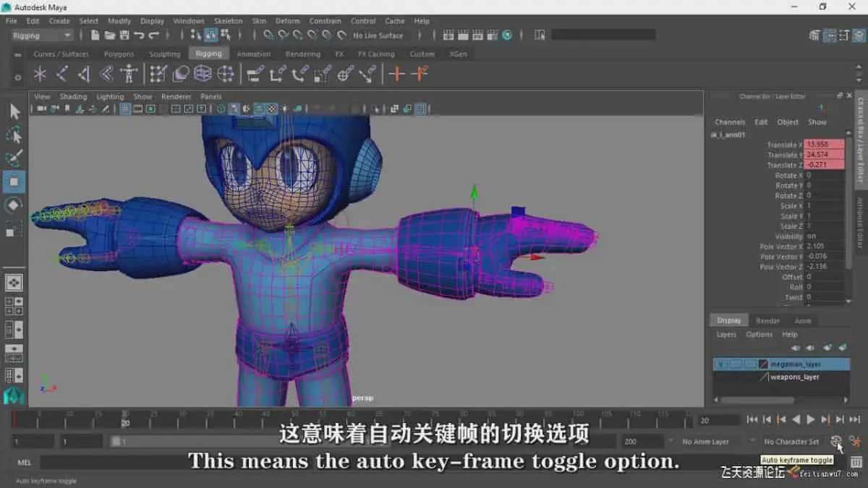This screenshot has height=488, width=868.
Task: Open the No Live Surface field
Action: point(378,35)
